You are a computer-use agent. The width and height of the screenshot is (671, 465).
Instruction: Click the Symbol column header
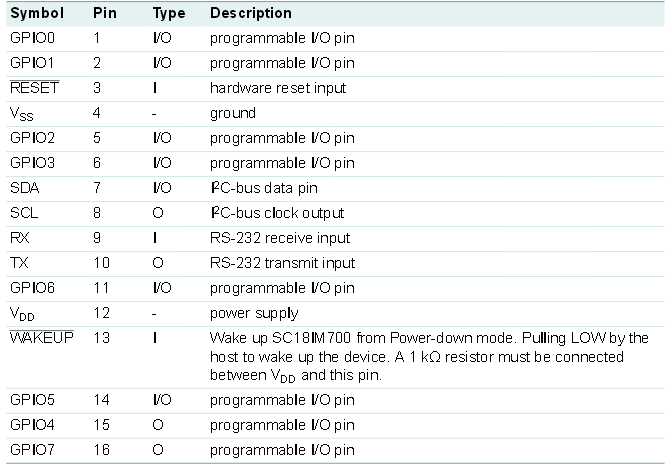[37, 14]
